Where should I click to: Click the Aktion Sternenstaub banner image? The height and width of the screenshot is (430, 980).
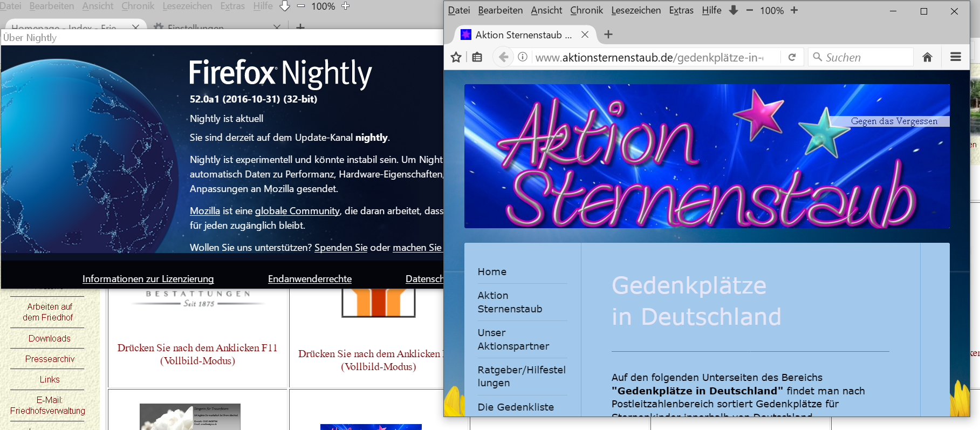(707, 156)
